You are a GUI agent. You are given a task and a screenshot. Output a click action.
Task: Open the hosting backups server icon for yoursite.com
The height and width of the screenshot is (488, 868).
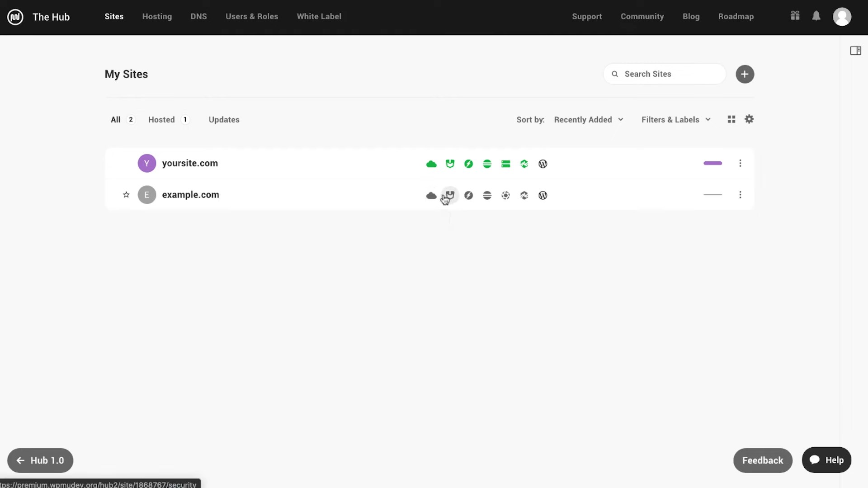[505, 164]
